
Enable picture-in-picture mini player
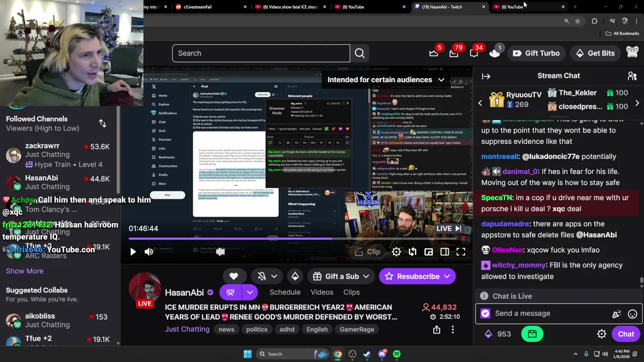(429, 252)
